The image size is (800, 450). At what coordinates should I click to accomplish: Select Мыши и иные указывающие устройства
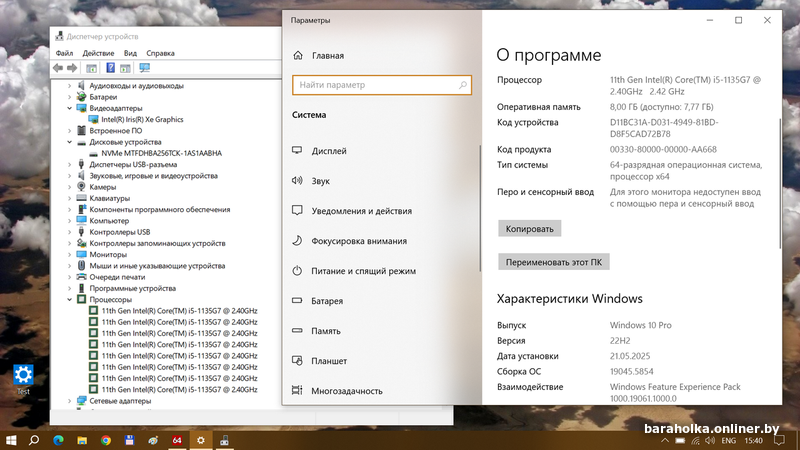(157, 266)
